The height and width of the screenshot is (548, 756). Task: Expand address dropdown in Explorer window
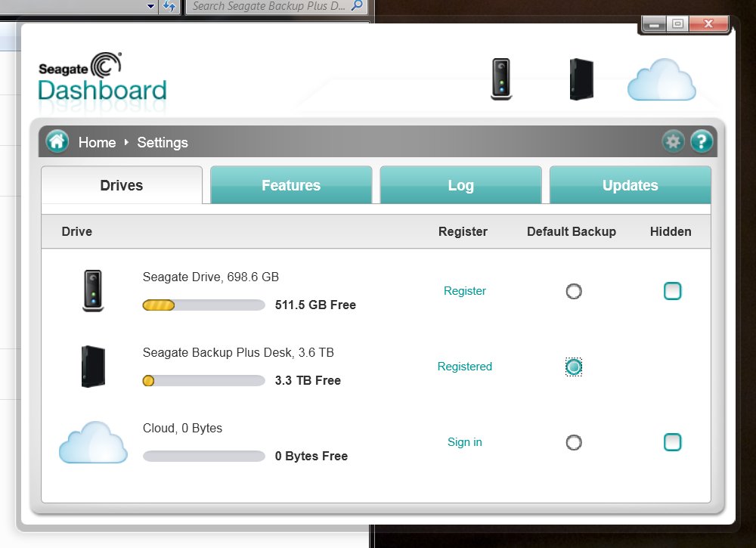151,6
